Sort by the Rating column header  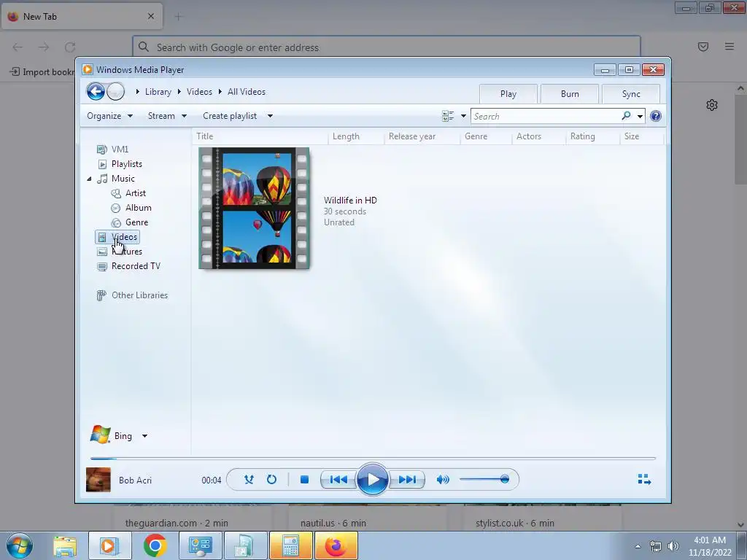click(592, 136)
